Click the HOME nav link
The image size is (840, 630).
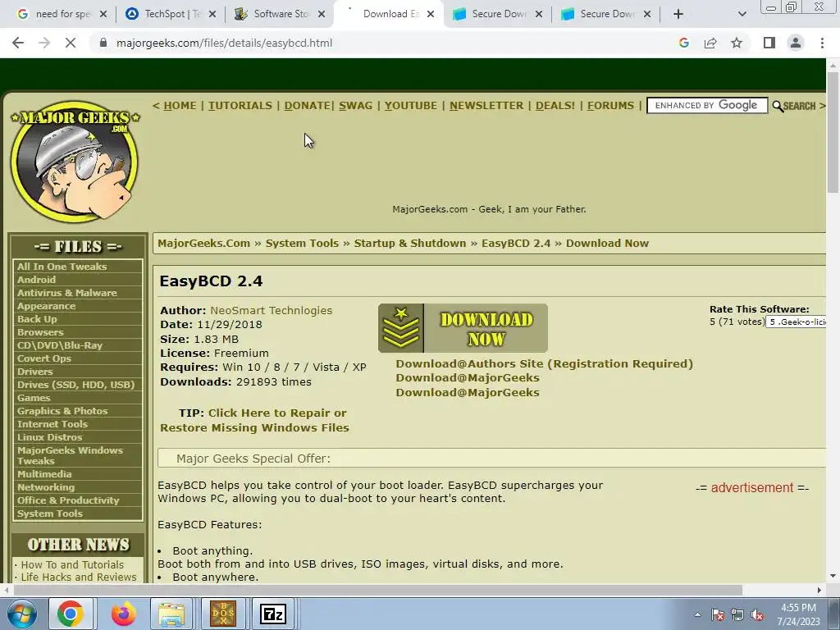click(x=180, y=106)
